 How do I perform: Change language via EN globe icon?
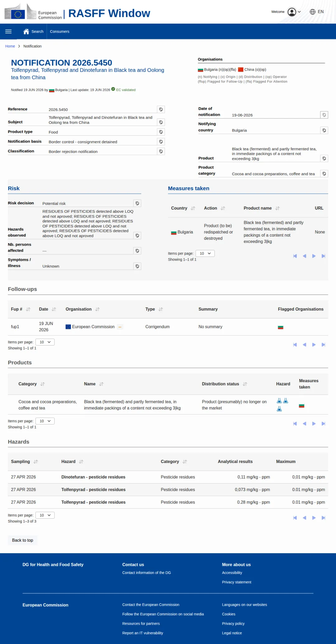pyautogui.click(x=317, y=12)
